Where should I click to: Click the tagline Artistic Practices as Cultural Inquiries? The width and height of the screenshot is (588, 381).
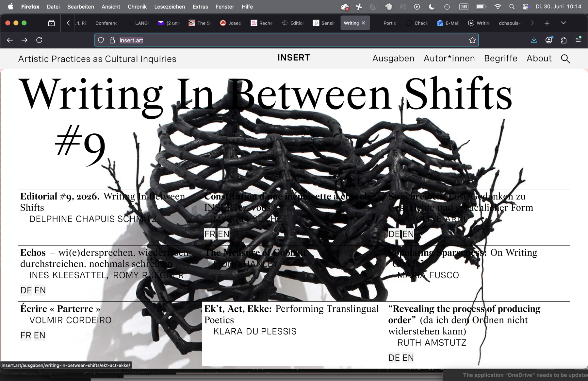[97, 59]
